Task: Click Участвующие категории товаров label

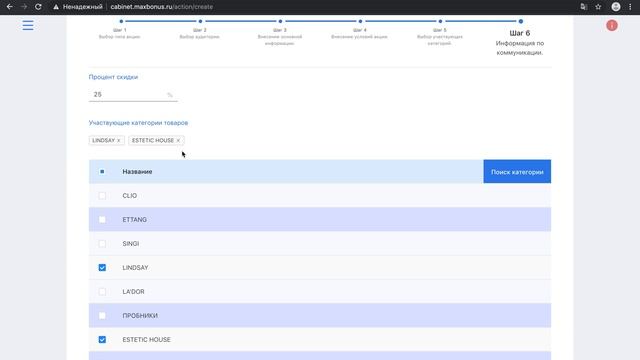Action: click(138, 122)
